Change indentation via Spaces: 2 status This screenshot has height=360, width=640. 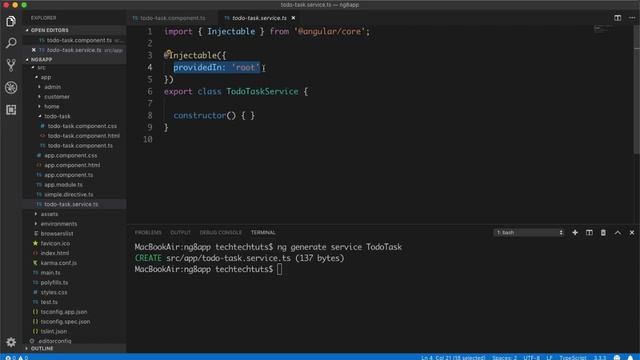(x=504, y=357)
